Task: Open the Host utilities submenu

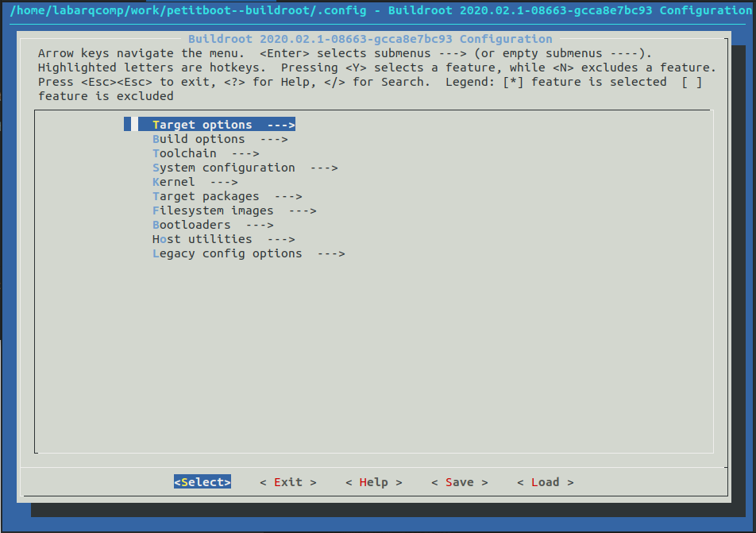Action: click(x=224, y=239)
